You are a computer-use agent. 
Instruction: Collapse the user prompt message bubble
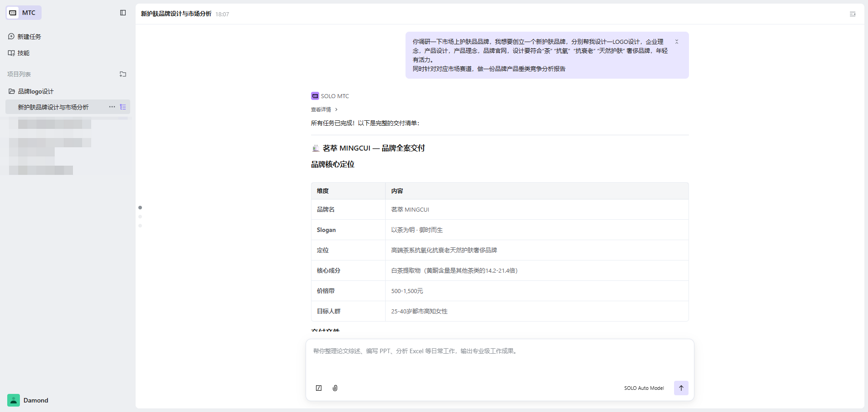677,42
